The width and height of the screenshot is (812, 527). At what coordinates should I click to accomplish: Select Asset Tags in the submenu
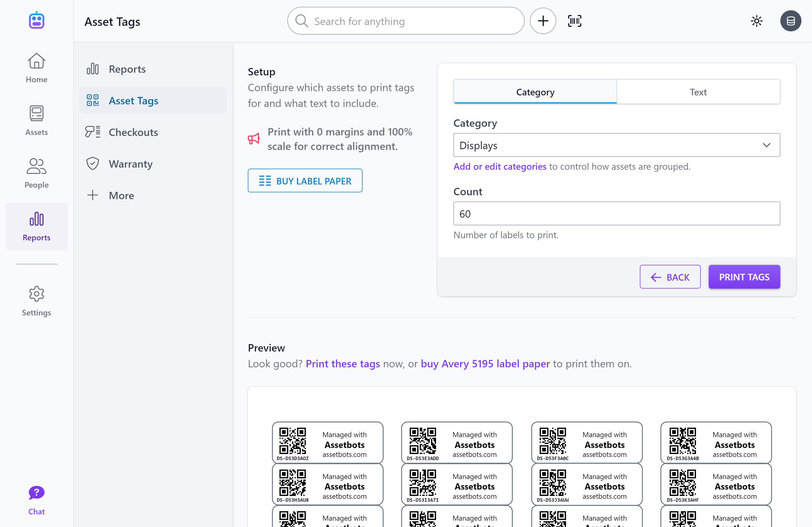pos(153,100)
